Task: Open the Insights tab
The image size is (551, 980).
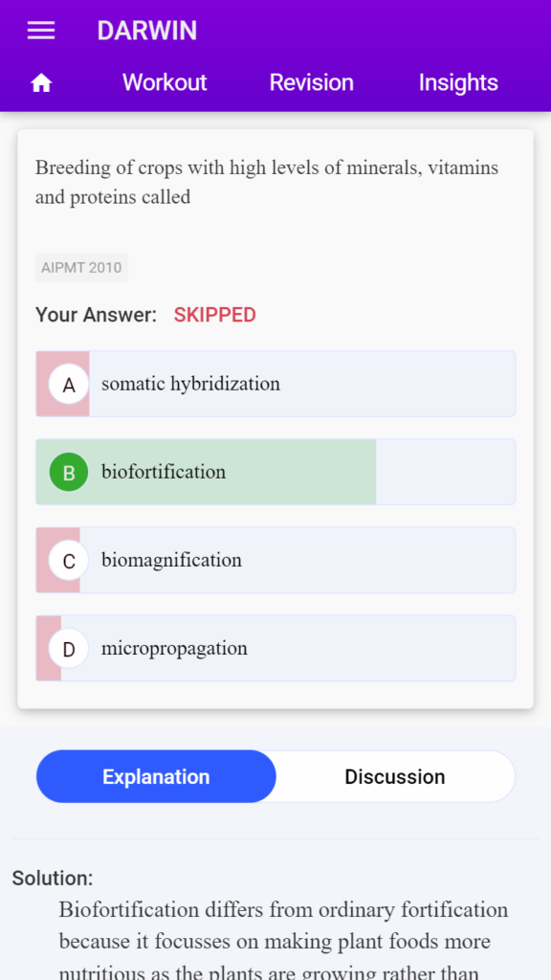Action: pyautogui.click(x=458, y=82)
